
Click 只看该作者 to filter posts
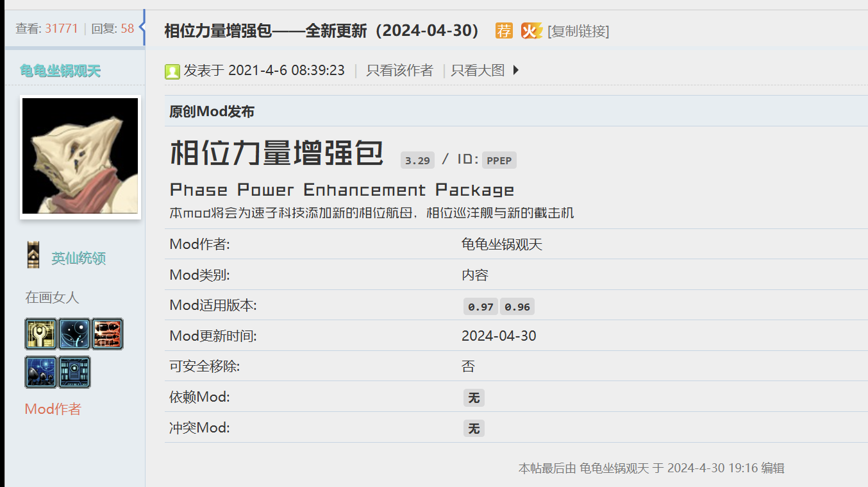point(399,71)
